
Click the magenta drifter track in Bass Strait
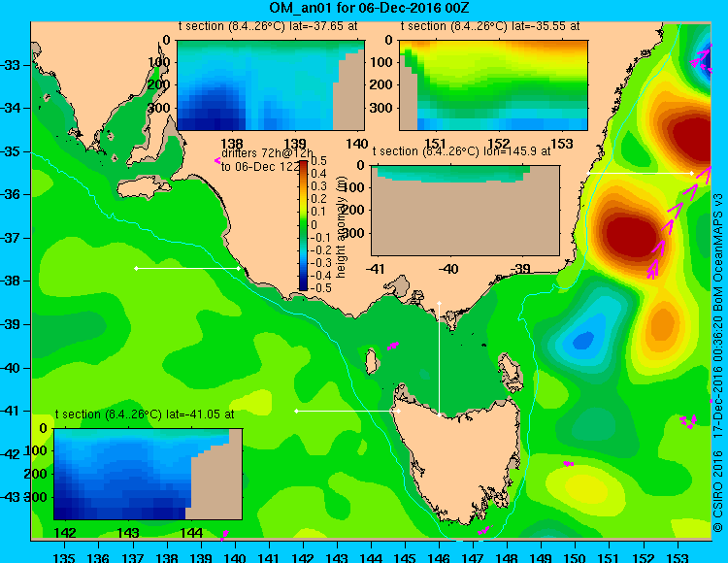[x=393, y=346]
